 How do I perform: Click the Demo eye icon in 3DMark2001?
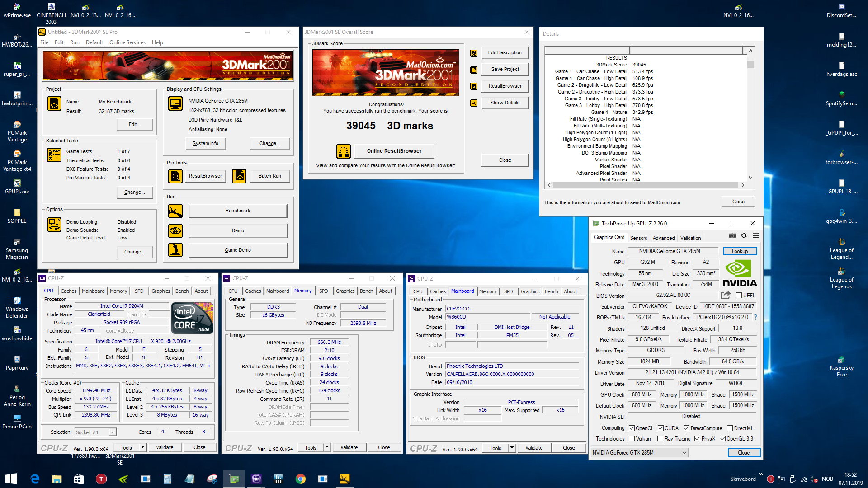pos(175,231)
